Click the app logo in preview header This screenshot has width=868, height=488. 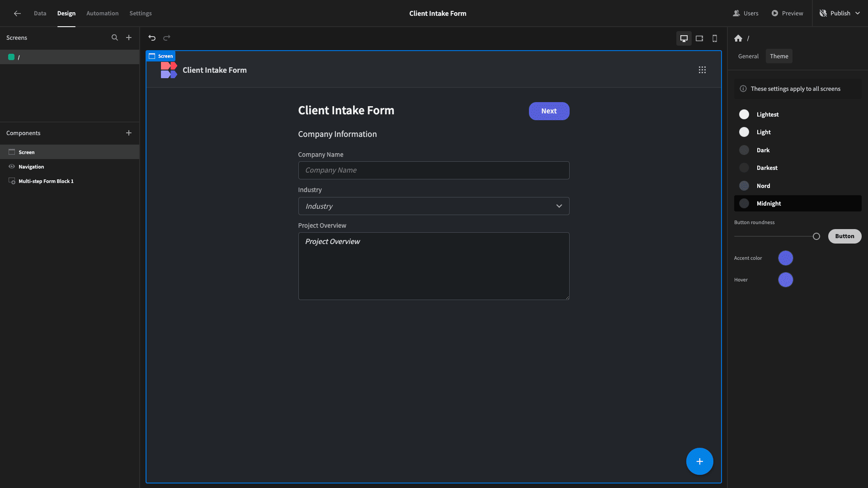(x=169, y=70)
